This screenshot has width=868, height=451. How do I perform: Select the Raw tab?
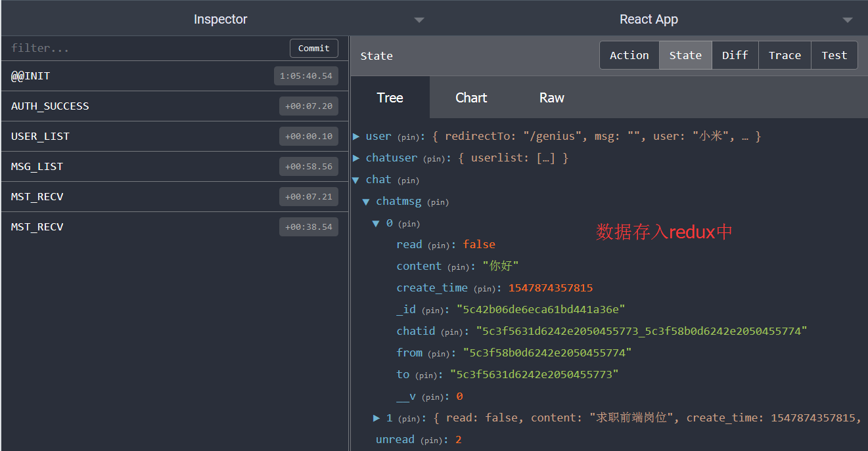pos(552,98)
